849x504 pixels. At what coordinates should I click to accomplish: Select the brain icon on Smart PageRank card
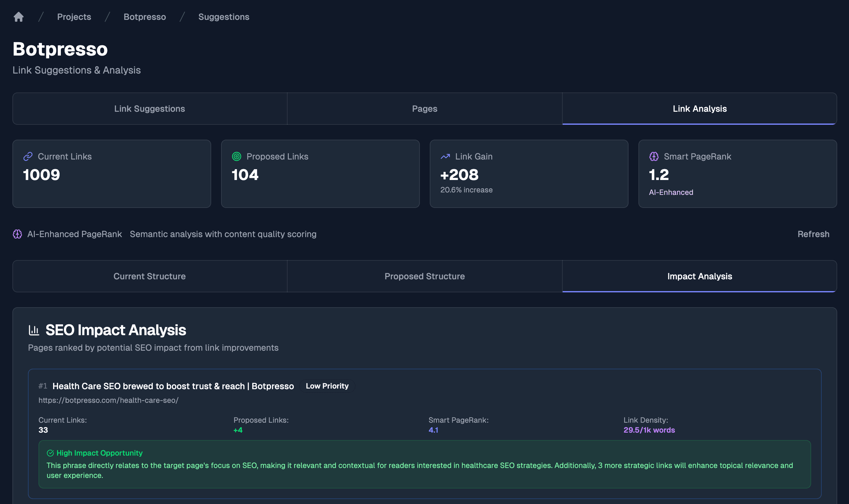click(654, 156)
